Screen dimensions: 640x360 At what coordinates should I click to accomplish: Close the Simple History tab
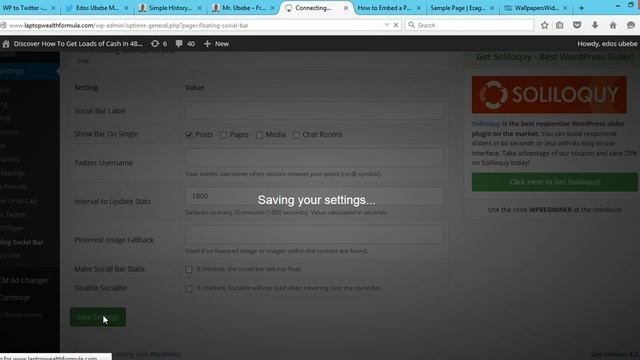tap(200, 8)
